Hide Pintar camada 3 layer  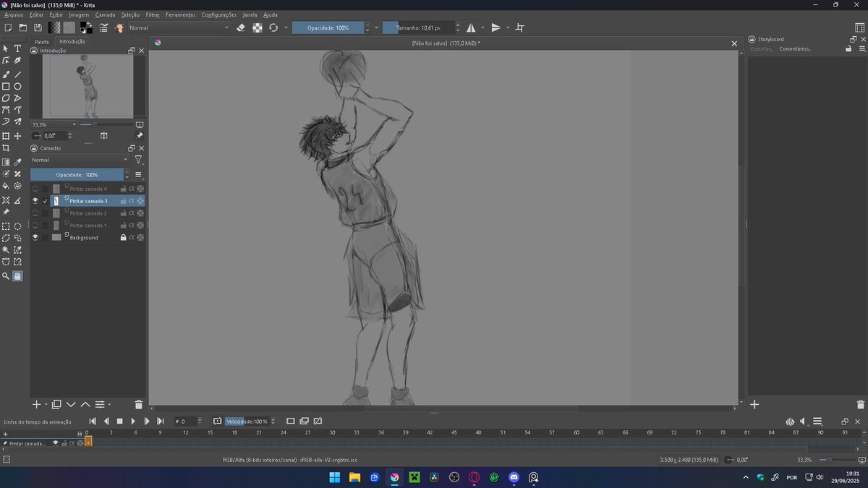point(35,201)
